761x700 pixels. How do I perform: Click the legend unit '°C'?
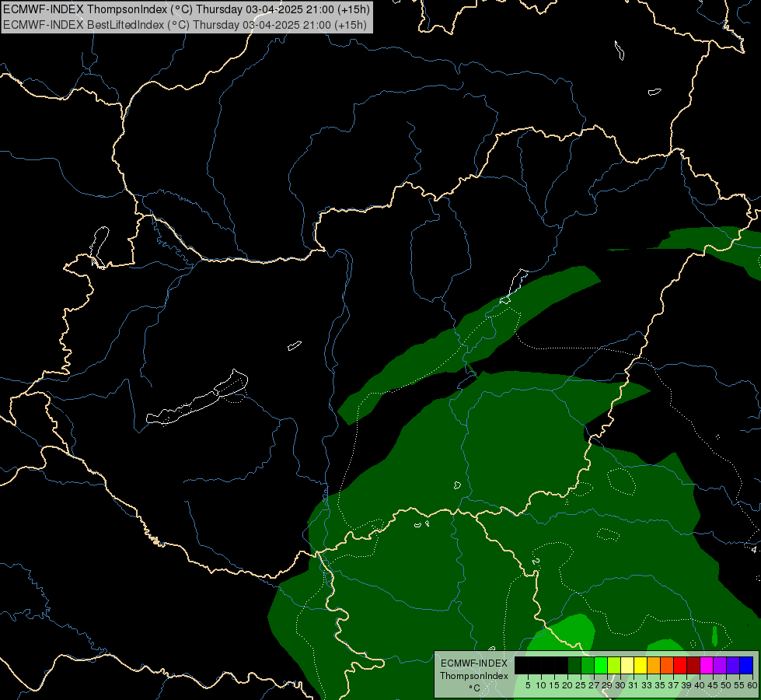pos(475,688)
